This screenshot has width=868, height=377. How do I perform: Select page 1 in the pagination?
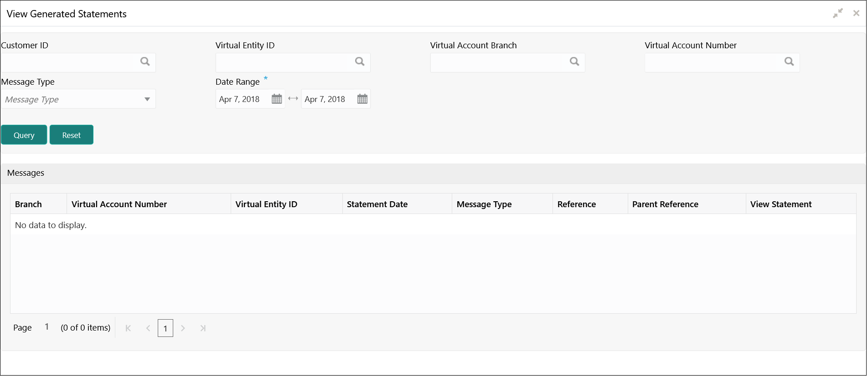click(165, 328)
